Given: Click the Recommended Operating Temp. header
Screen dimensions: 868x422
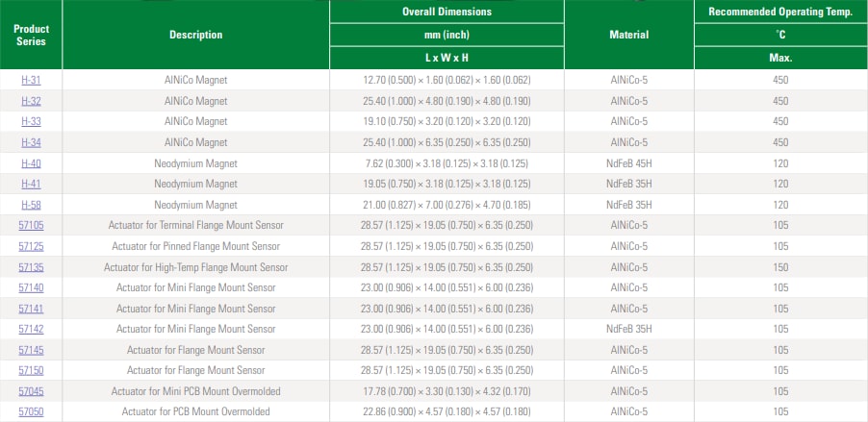Looking at the screenshot, I should click(780, 12).
